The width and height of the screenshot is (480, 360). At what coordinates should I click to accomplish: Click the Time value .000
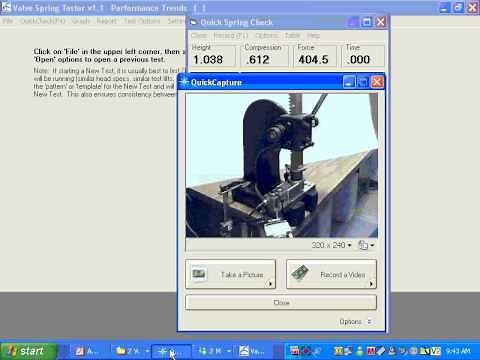358,60
